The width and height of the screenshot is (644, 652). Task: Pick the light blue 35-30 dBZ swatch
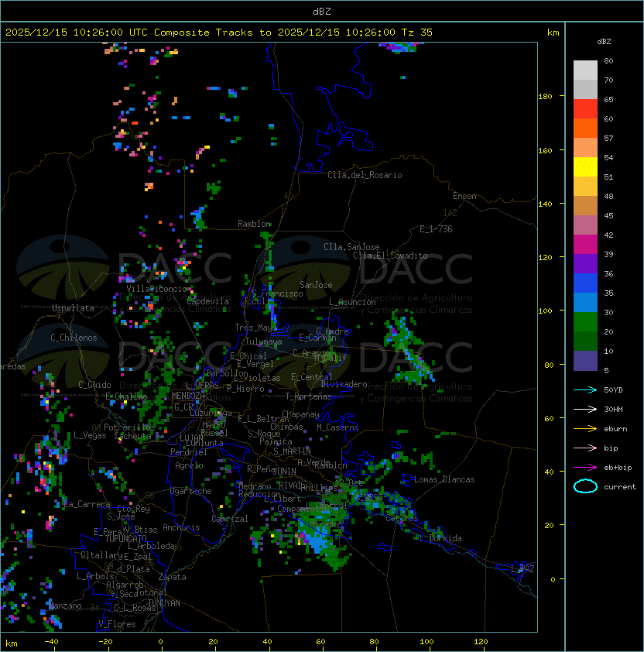pos(585,302)
